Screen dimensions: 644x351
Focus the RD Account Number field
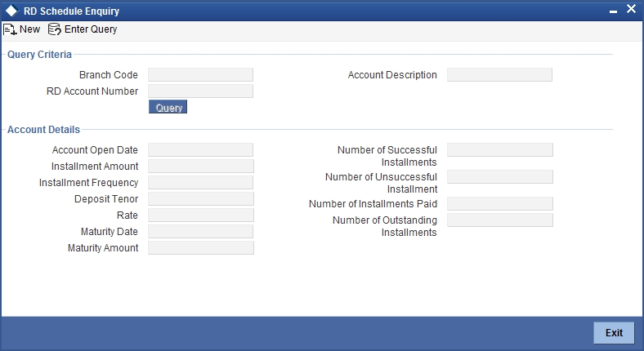(200, 91)
